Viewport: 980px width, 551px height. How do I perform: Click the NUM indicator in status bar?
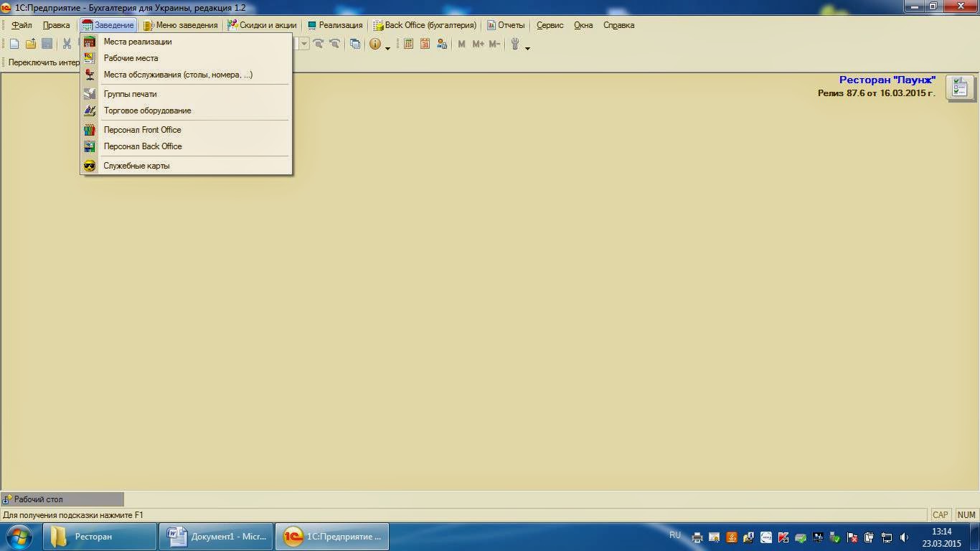coord(966,515)
